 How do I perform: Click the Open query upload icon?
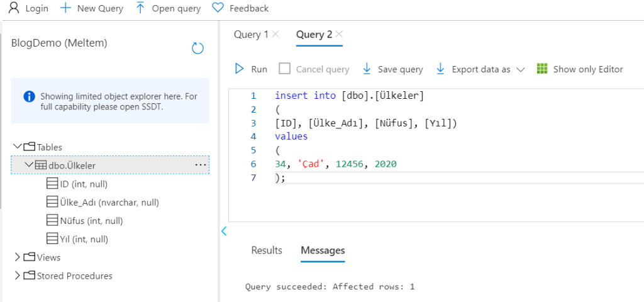click(x=140, y=8)
